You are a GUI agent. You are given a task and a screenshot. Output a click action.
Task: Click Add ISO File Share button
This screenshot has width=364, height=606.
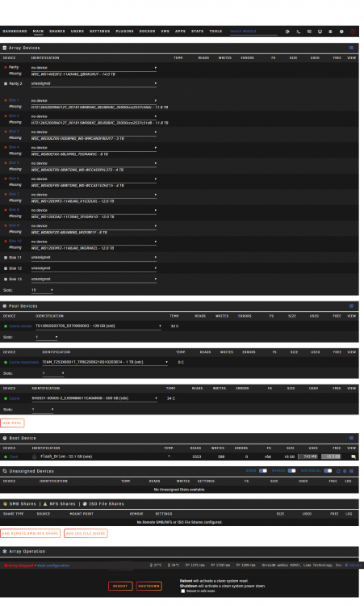(x=86, y=533)
